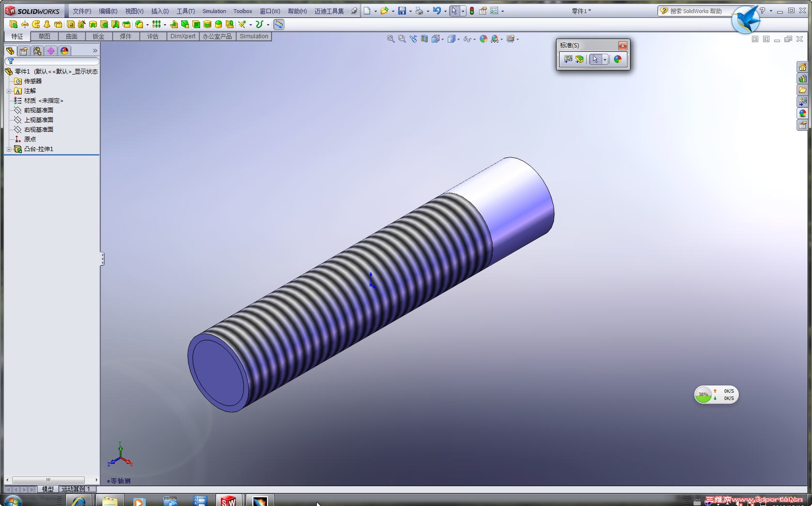Click the Rebuild traffic light icon

(x=472, y=11)
